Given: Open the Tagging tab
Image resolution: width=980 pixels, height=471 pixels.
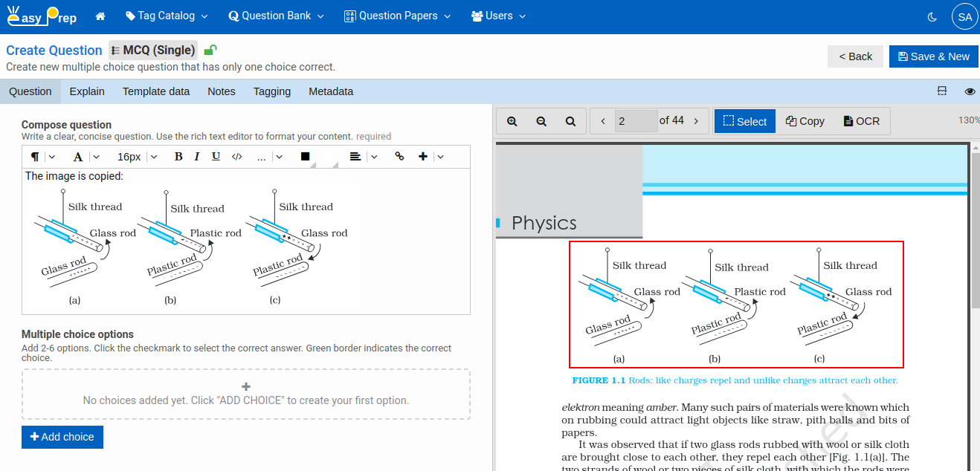Looking at the screenshot, I should coord(271,91).
